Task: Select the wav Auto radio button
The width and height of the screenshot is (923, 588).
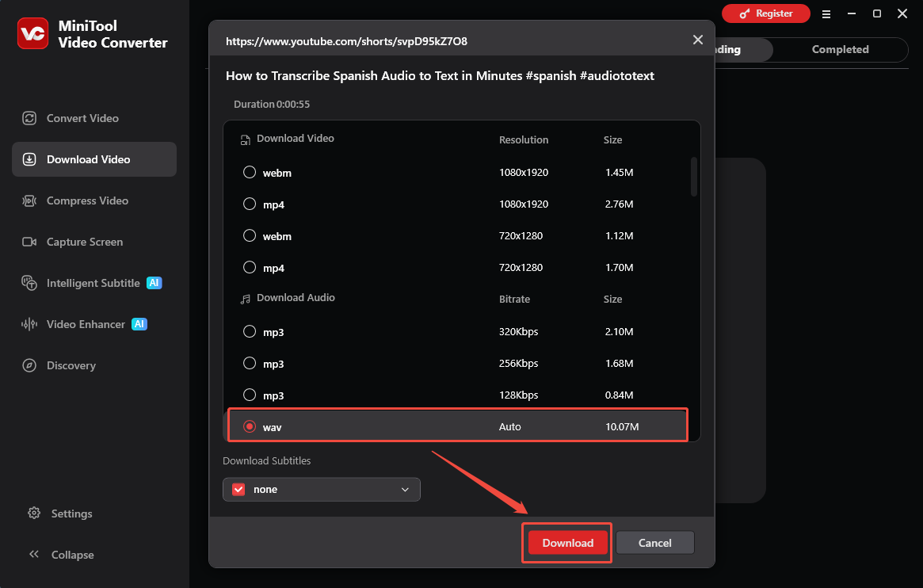Action: click(x=250, y=426)
